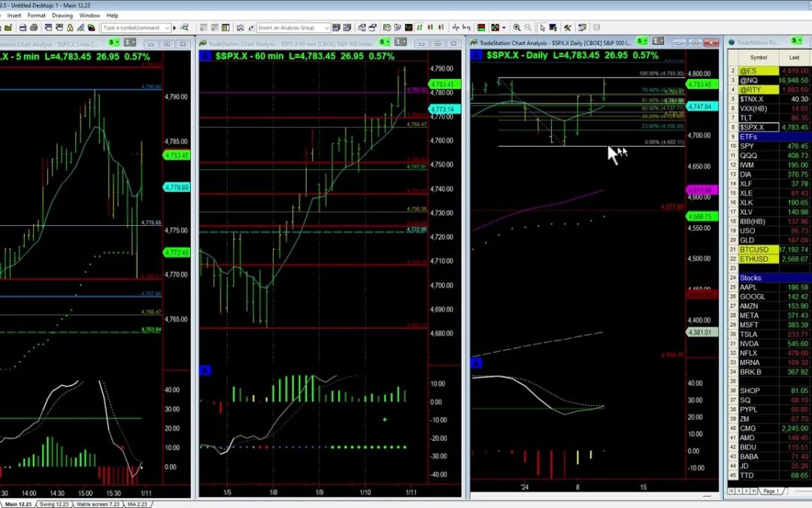This screenshot has height=508, width=812.
Task: Open interval link I button on 5 min chart
Action: tap(129, 42)
